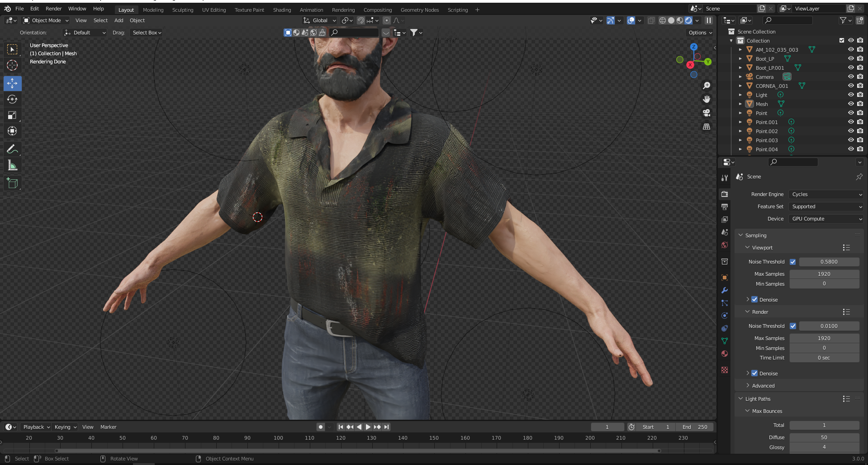Image resolution: width=868 pixels, height=465 pixels.
Task: Switch to rendered viewport shading
Action: [688, 20]
